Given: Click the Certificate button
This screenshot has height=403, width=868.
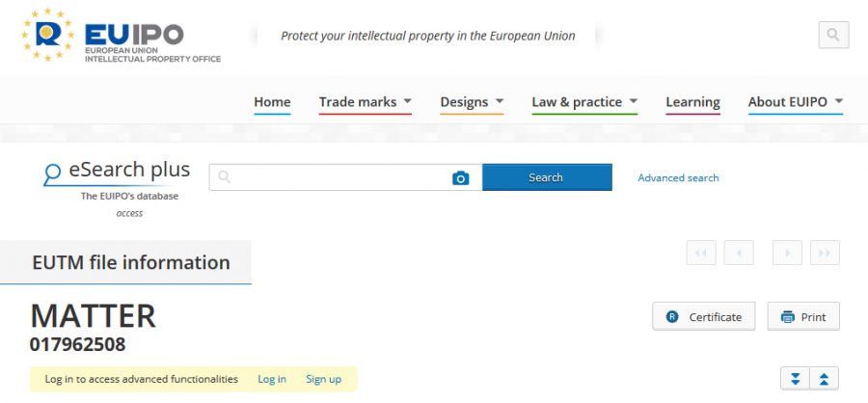Looking at the screenshot, I should pyautogui.click(x=704, y=316).
